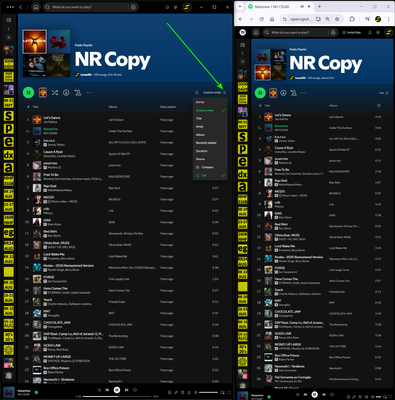Open yellow 'eg' playlist in desktop sidebar

[x=9, y=232]
